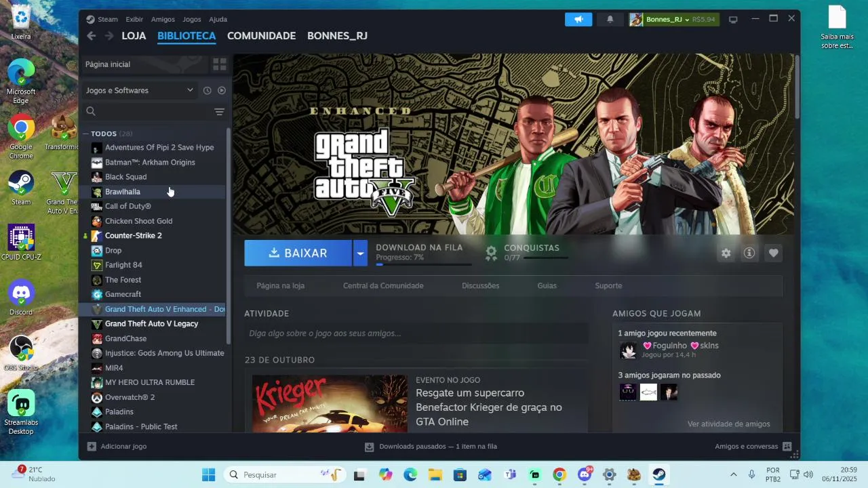The height and width of the screenshot is (488, 868).
Task: Click Página inicial button
Action: (144, 64)
